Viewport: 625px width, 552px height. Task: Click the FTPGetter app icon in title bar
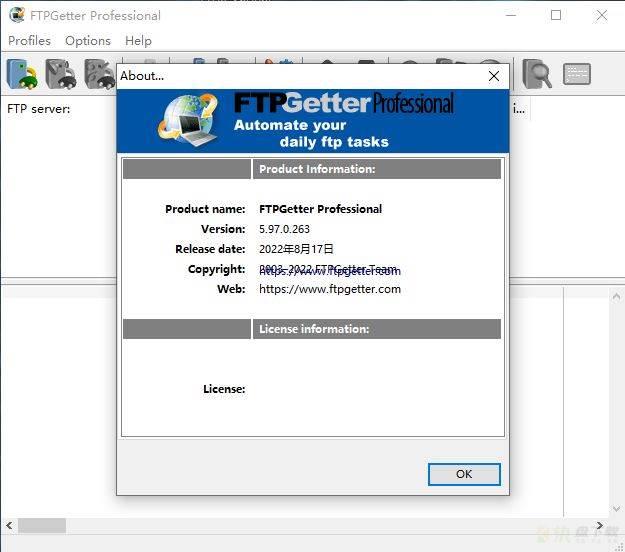[17, 15]
